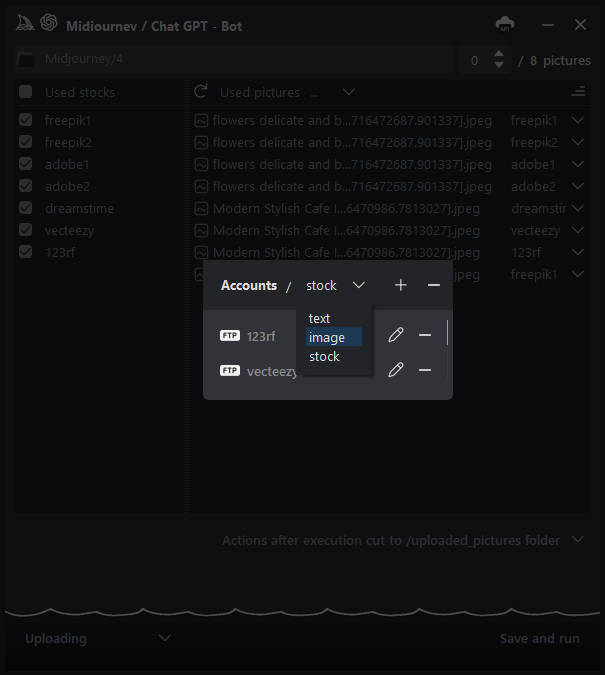This screenshot has height=675, width=605.
Task: Open stock dropdown for dreamstime row
Action: pos(578,208)
